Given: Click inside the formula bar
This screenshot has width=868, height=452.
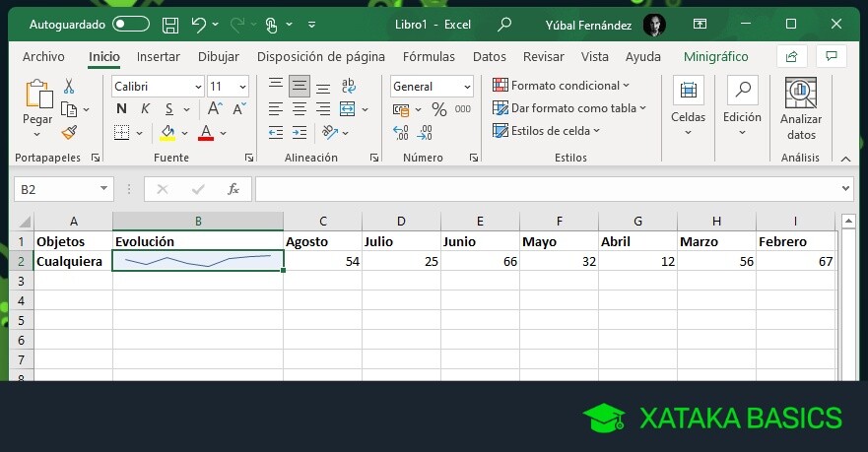Looking at the screenshot, I should (x=548, y=189).
